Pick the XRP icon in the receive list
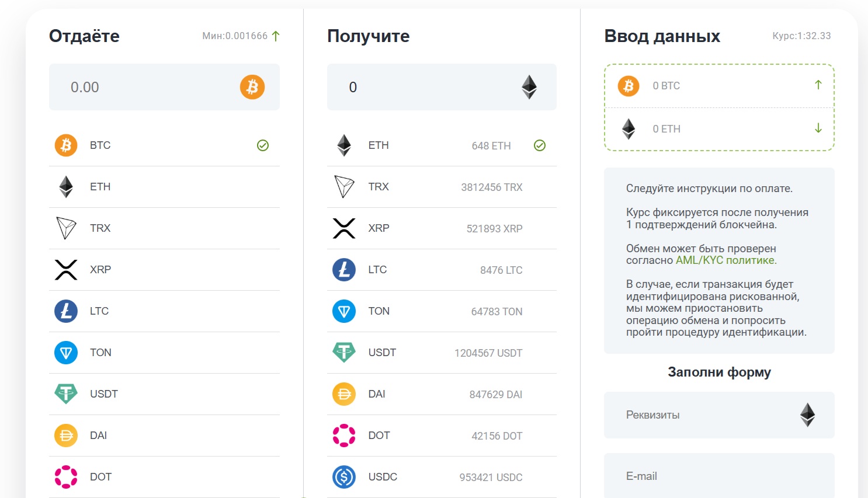 pyautogui.click(x=344, y=228)
